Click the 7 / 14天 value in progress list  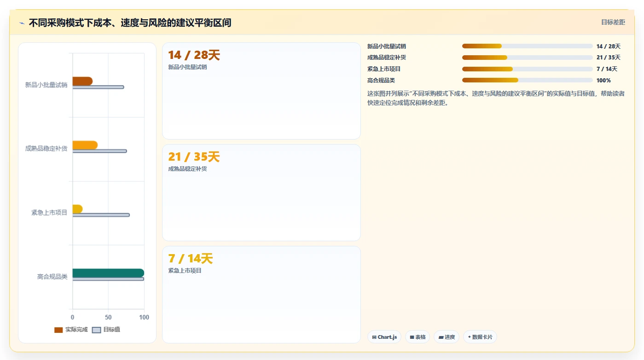607,69
